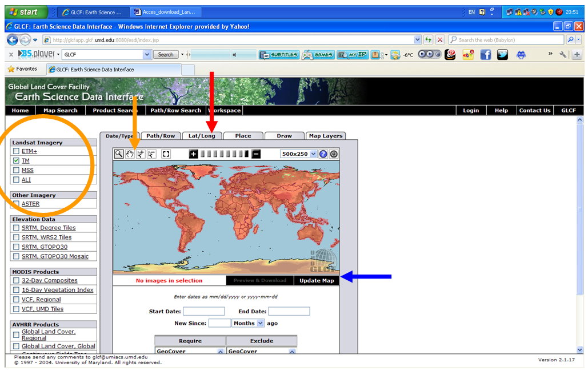This screenshot has height=371, width=588.
Task: Enable the 32-Day Composites checkbox
Action: click(16, 280)
